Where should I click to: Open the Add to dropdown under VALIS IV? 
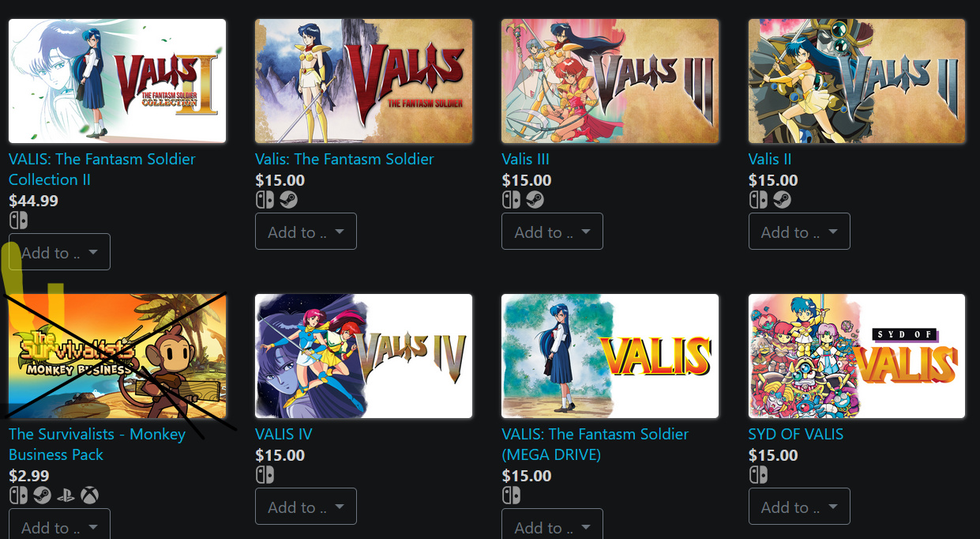pos(306,507)
